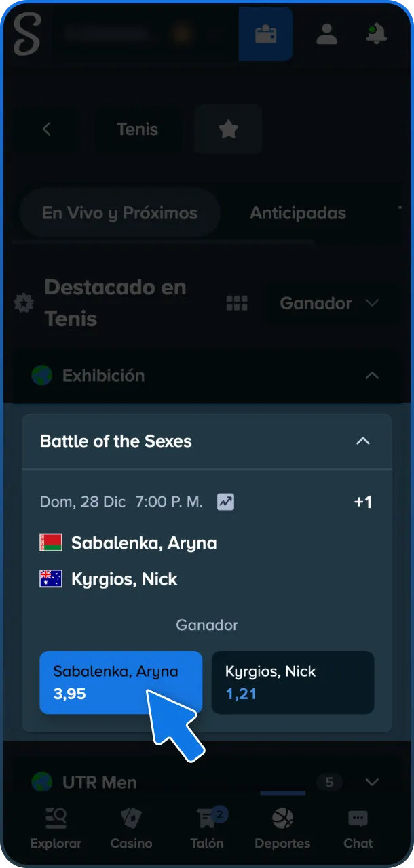Open match statistics via the chart icon

point(226,502)
